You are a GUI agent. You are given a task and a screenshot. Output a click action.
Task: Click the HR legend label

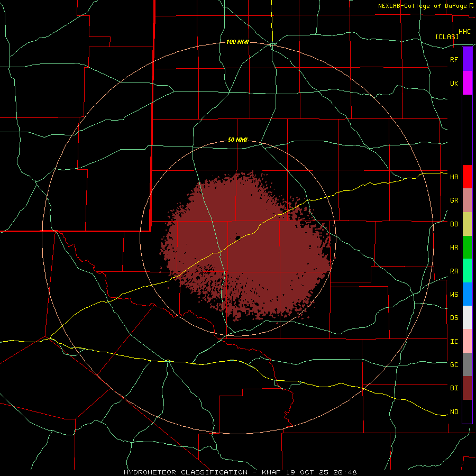[x=454, y=248]
